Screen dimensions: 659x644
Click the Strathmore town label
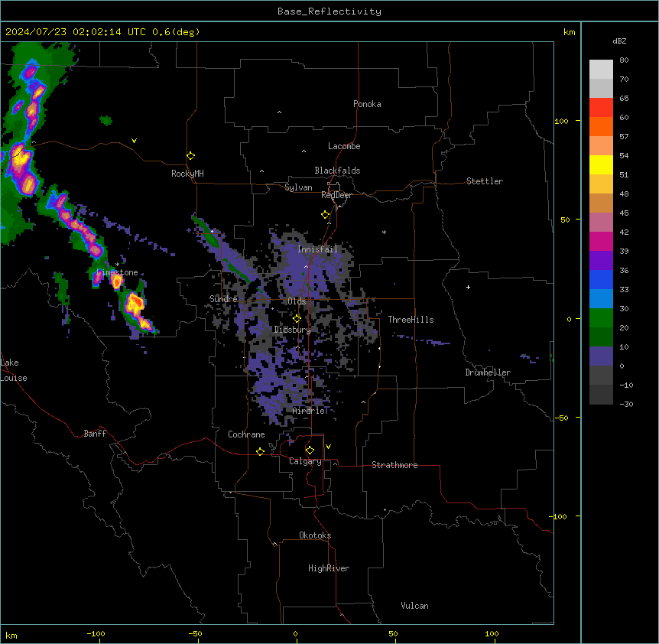(x=394, y=465)
